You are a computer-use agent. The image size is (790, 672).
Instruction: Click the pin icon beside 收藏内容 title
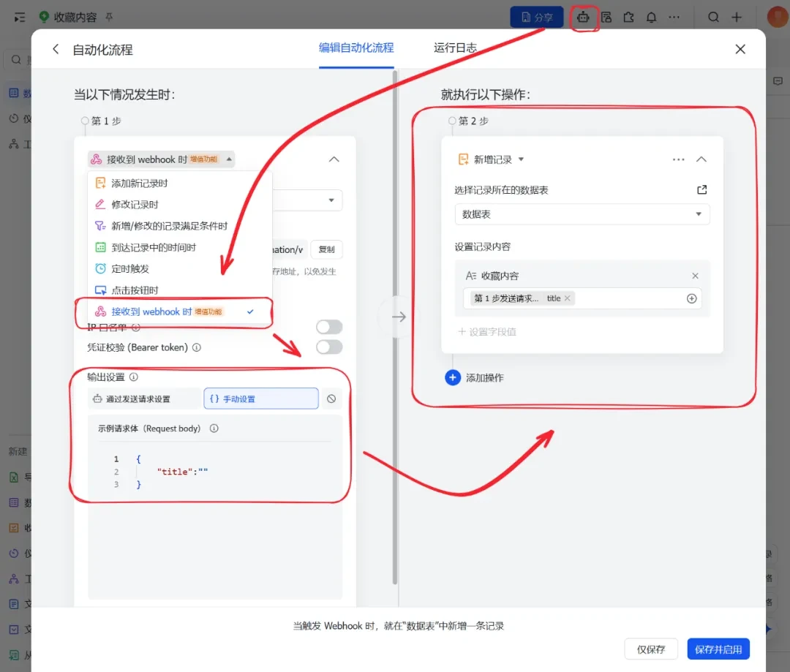109,17
